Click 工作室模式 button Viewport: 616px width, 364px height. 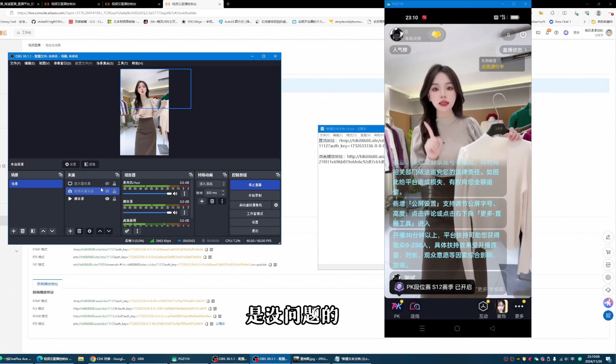click(255, 214)
